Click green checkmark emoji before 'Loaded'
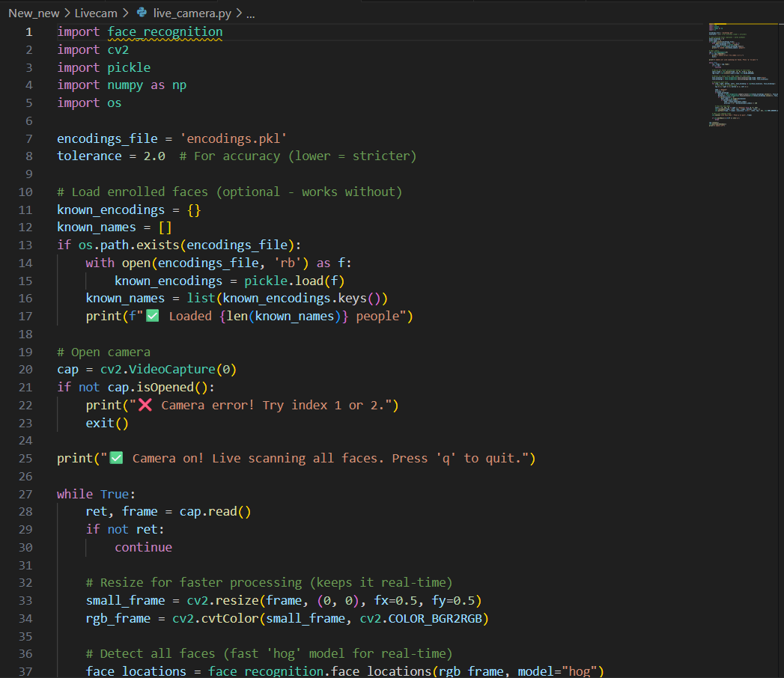Screen dimensions: 784x678 [x=152, y=316]
